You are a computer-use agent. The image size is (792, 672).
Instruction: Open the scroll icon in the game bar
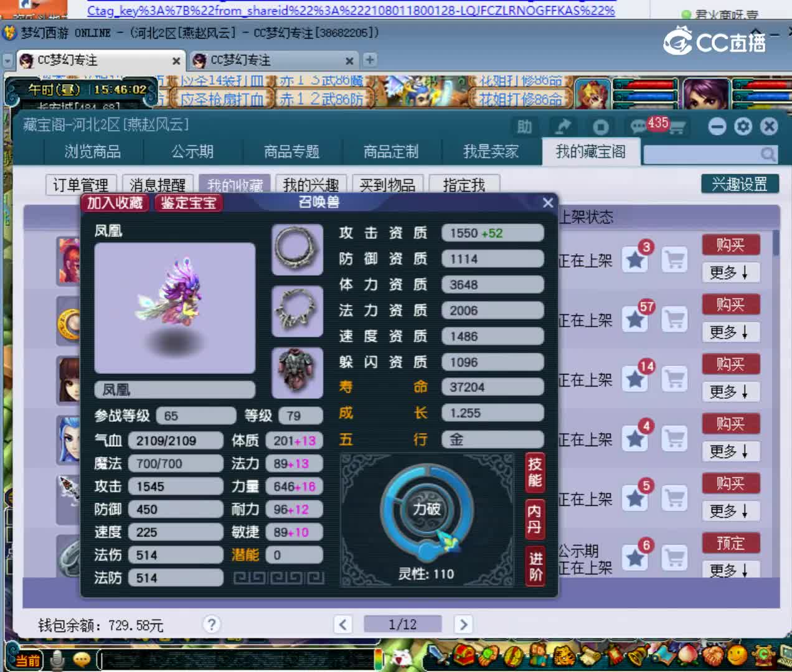pyautogui.click(x=589, y=656)
